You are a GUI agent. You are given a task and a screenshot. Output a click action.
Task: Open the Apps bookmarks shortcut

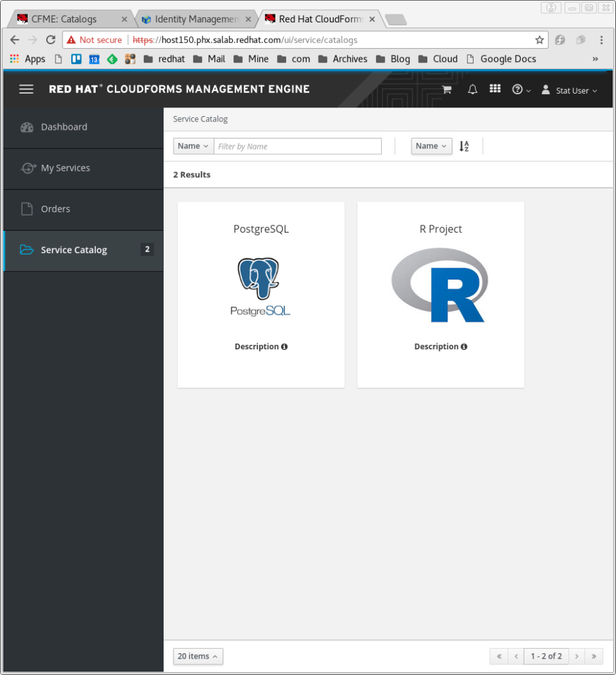(x=28, y=59)
